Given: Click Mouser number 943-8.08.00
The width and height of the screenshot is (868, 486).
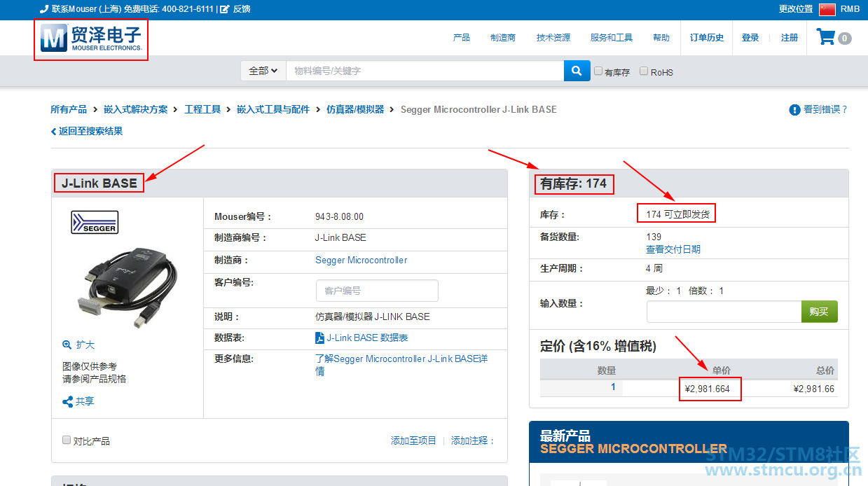Looking at the screenshot, I should pyautogui.click(x=340, y=216).
